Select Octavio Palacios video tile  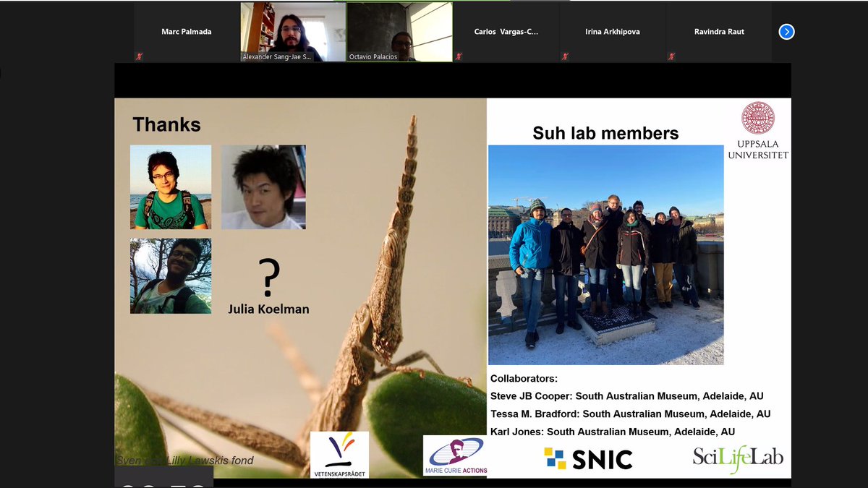[399, 32]
